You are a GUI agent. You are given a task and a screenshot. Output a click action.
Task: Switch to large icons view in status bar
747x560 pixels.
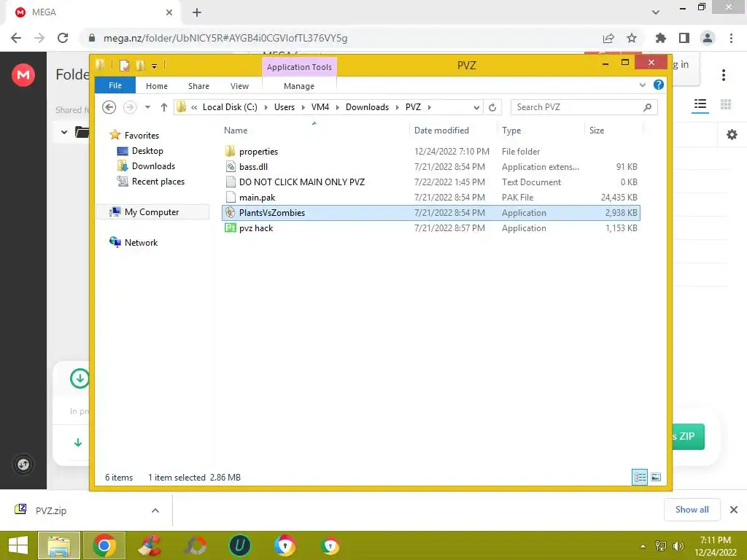point(656,477)
